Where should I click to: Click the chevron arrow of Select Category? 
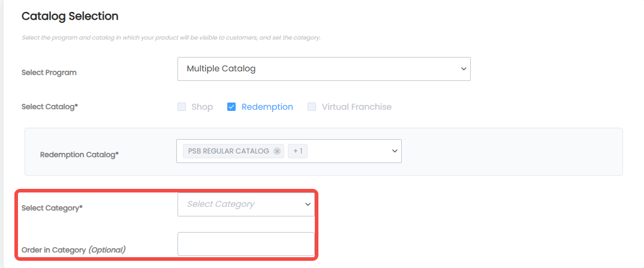point(308,204)
